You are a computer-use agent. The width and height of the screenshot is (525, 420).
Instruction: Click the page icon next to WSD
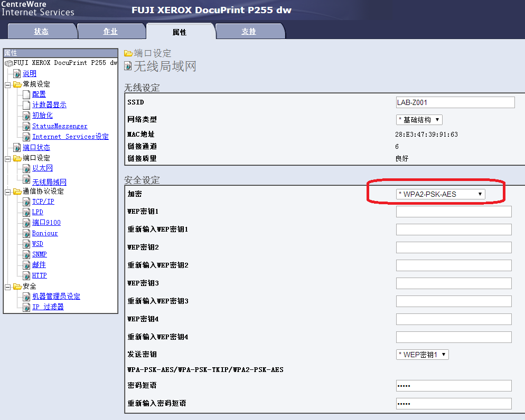pyautogui.click(x=26, y=244)
